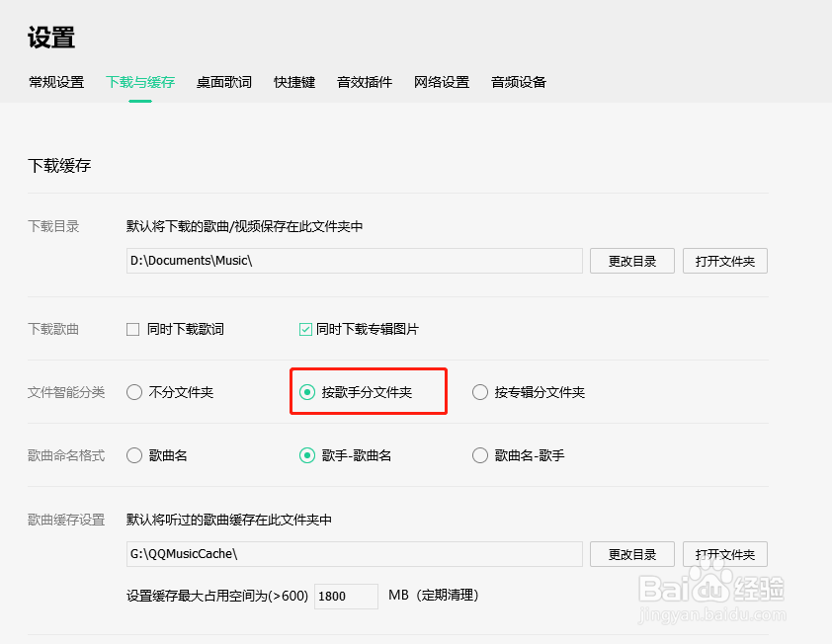Select 歌手-歌曲名 naming format radio
Screen dimensions: 832x644
pyautogui.click(x=307, y=455)
